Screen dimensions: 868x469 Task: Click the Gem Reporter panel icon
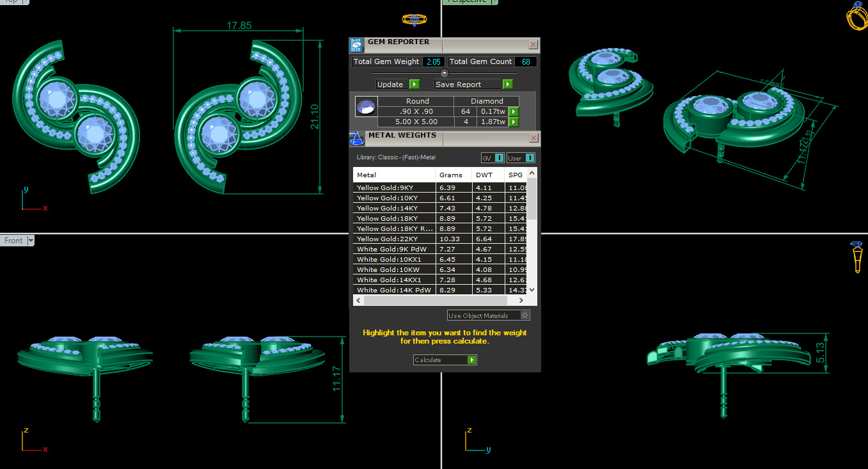coord(356,45)
